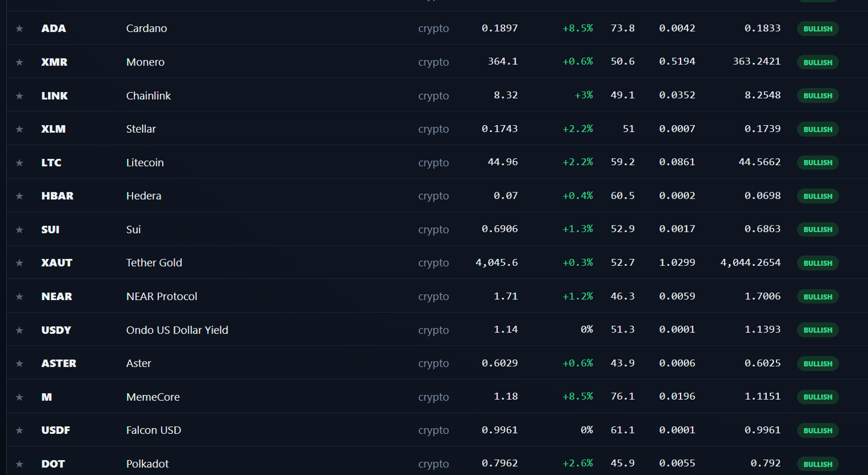Select the crypto type label for Sui

pos(433,229)
